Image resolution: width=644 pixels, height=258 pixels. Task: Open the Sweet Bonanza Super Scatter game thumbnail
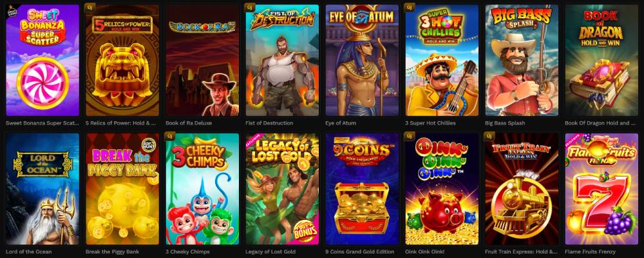(x=43, y=60)
